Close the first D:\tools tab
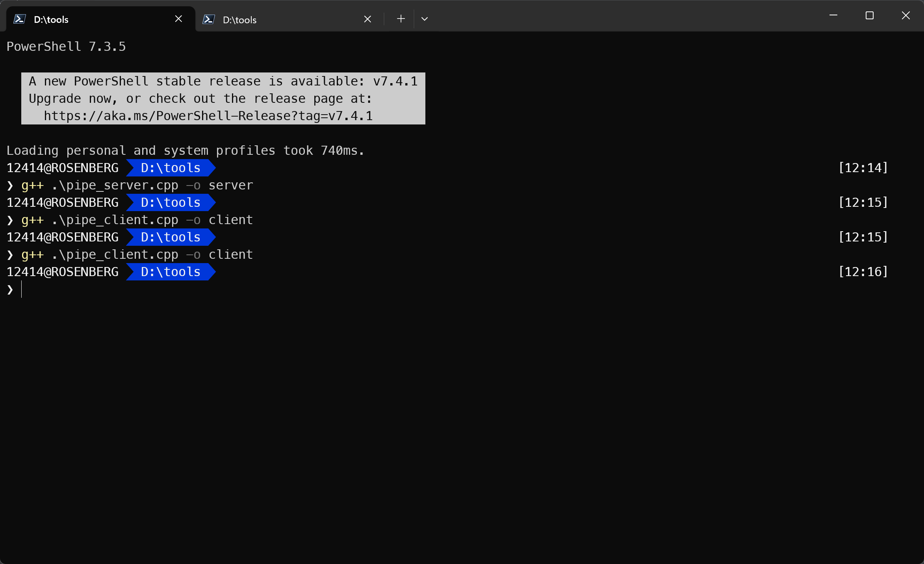This screenshot has height=564, width=924. point(178,19)
